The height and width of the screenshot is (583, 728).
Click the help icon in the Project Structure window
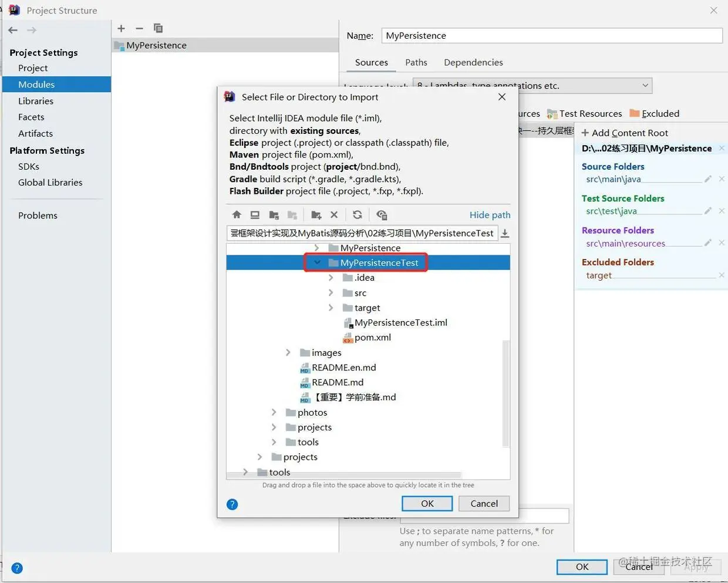pyautogui.click(x=17, y=568)
